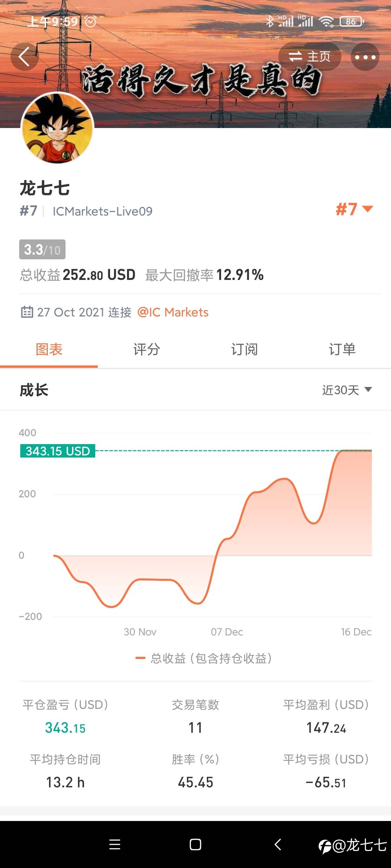Tap the Android home square icon
Screen dimensions: 391x868
click(x=195, y=844)
